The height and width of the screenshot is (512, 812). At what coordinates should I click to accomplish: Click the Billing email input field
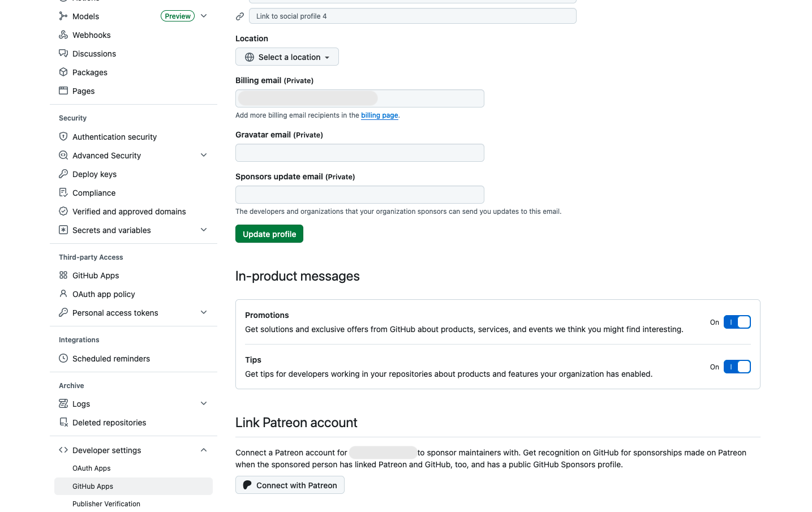coord(360,98)
